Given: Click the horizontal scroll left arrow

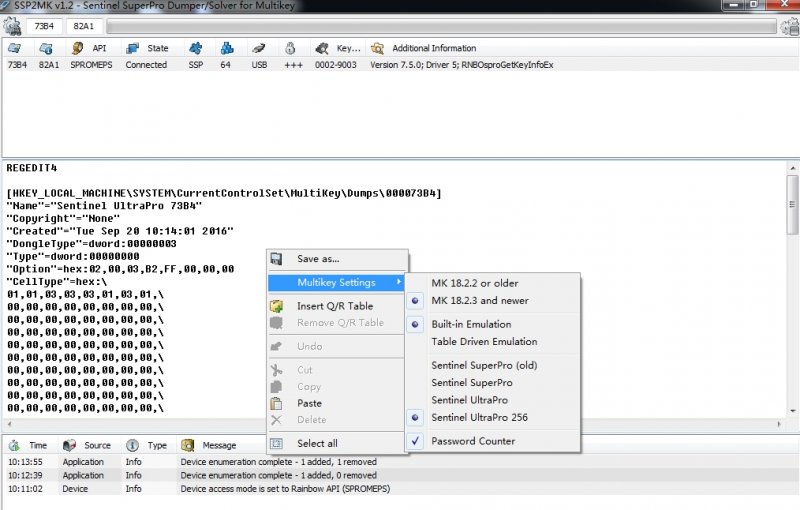Looking at the screenshot, I should pos(9,424).
